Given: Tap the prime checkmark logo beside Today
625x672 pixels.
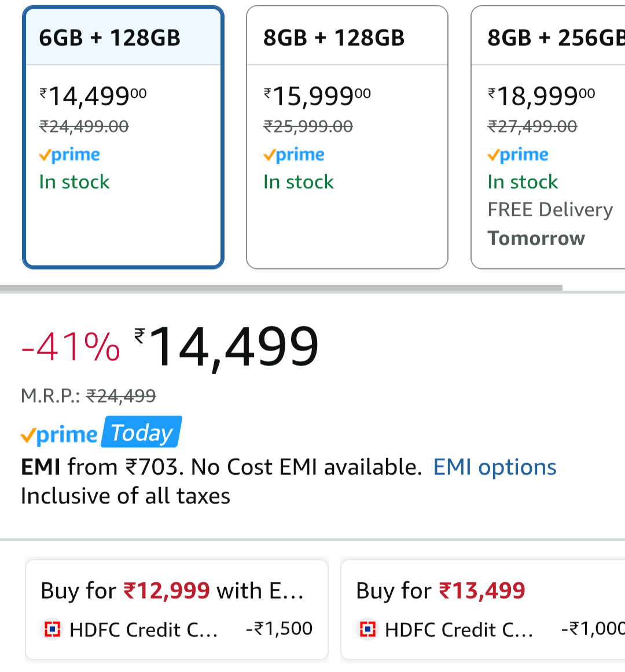Looking at the screenshot, I should click(59, 435).
